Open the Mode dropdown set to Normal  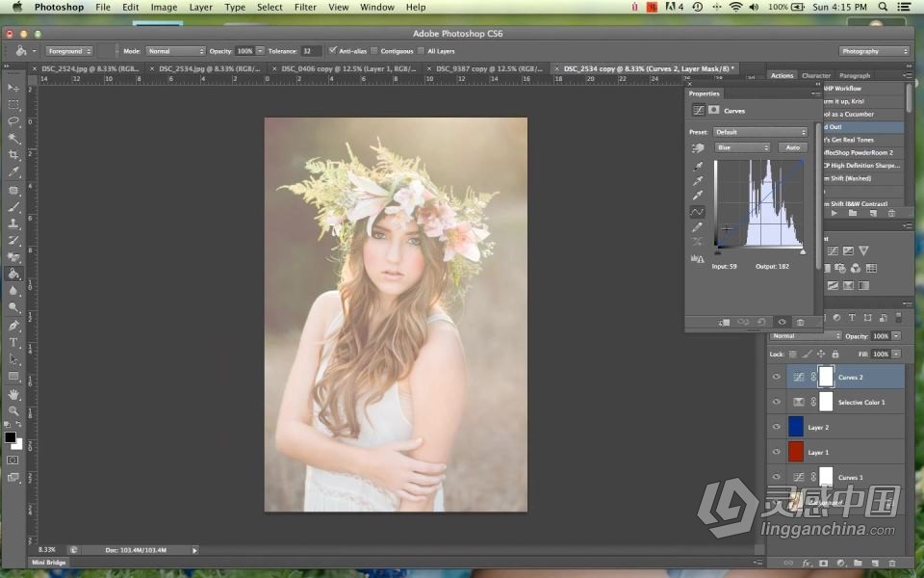tap(175, 51)
